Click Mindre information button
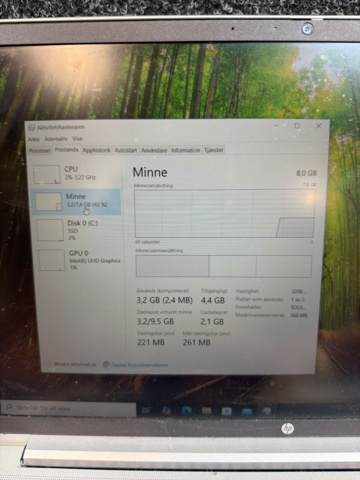 click(71, 364)
